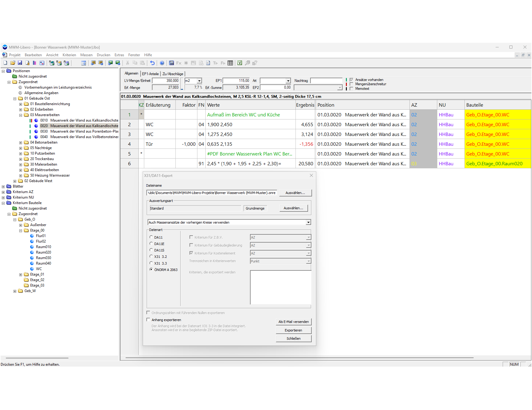Image resolution: width=532 pixels, height=410 pixels.
Task: Click the pin search toolbar icon
Action: [x=247, y=63]
